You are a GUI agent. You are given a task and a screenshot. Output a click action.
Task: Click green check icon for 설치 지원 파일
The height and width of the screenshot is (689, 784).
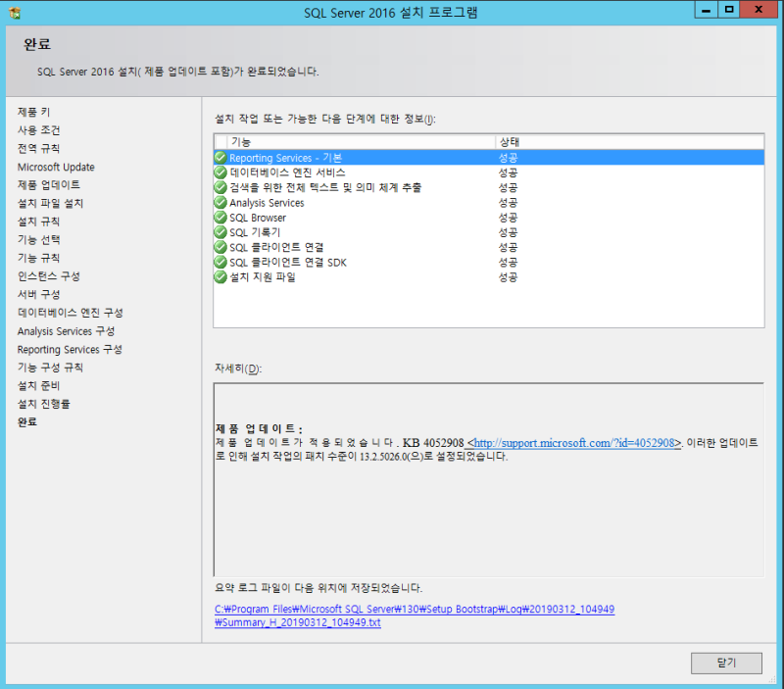[220, 277]
